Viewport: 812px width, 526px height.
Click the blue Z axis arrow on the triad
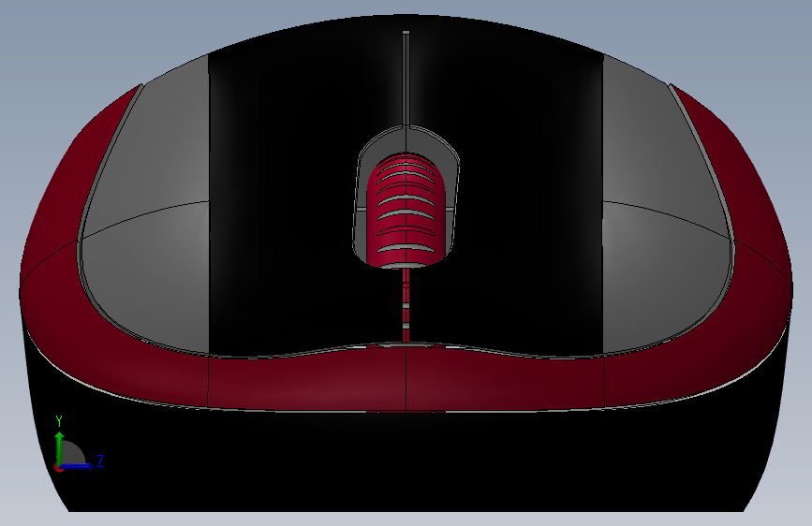click(78, 466)
